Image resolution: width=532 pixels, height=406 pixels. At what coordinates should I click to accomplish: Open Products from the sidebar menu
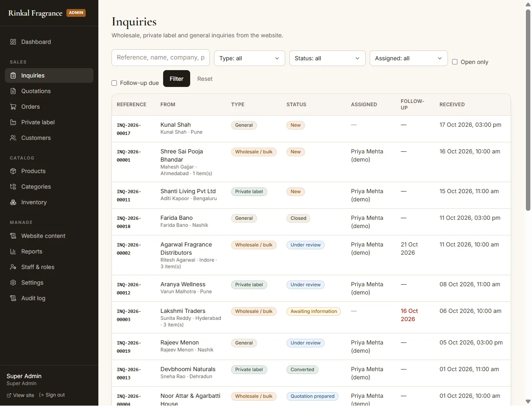click(x=49, y=171)
